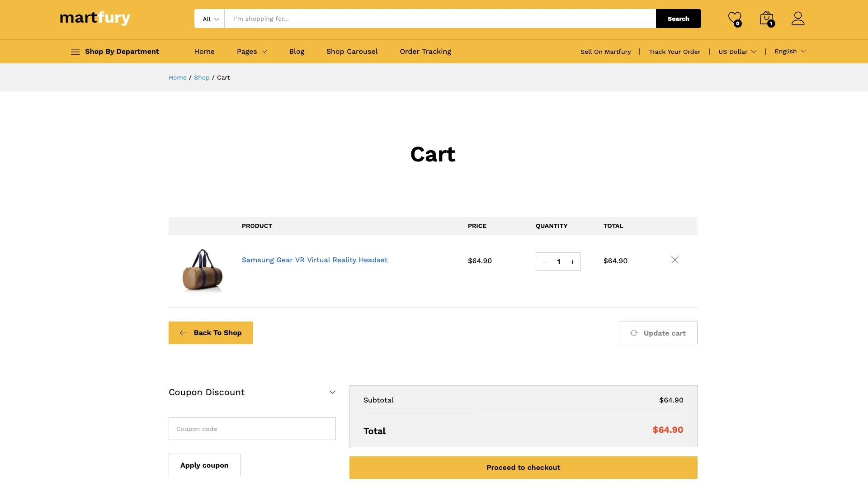Click Proceed to checkout button
Image resolution: width=868 pixels, height=502 pixels.
tap(523, 468)
